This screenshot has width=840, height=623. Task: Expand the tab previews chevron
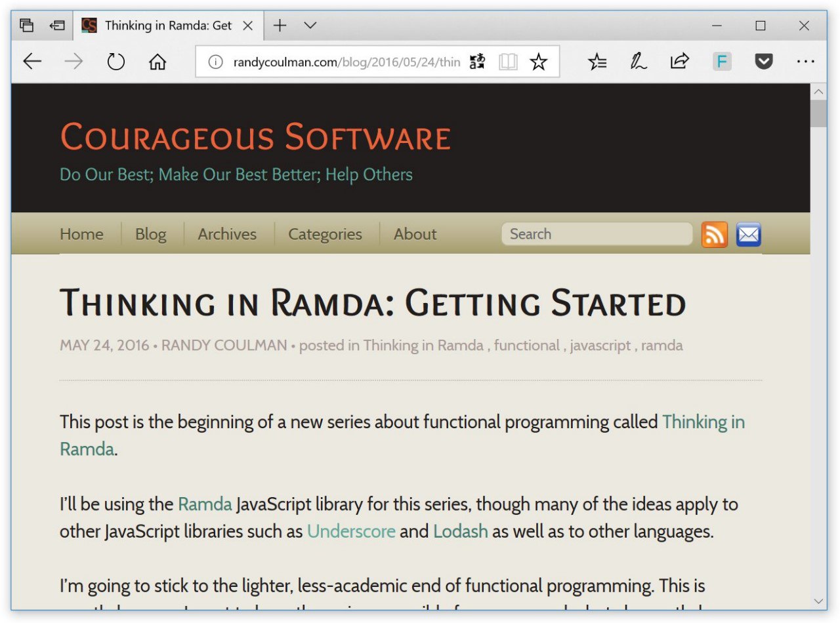coord(310,26)
